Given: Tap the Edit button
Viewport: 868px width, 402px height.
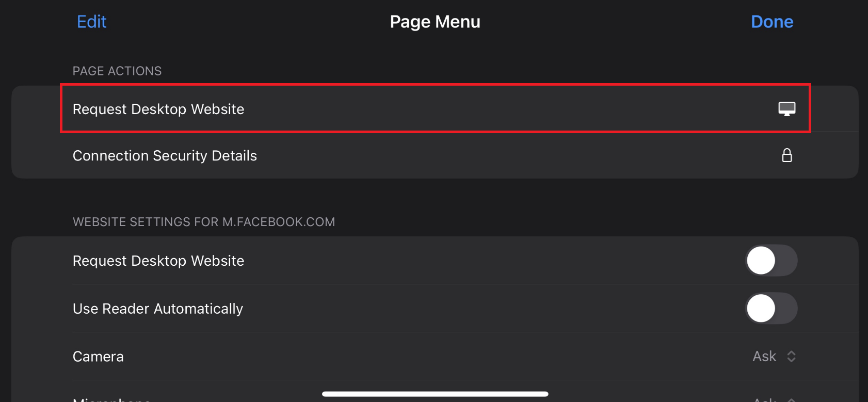Looking at the screenshot, I should tap(91, 22).
